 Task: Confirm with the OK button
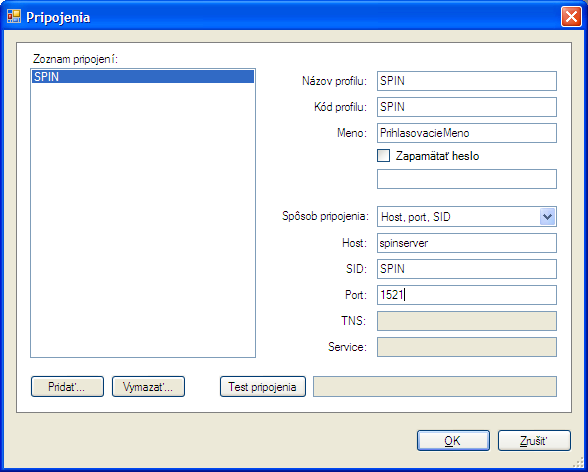pos(453,441)
